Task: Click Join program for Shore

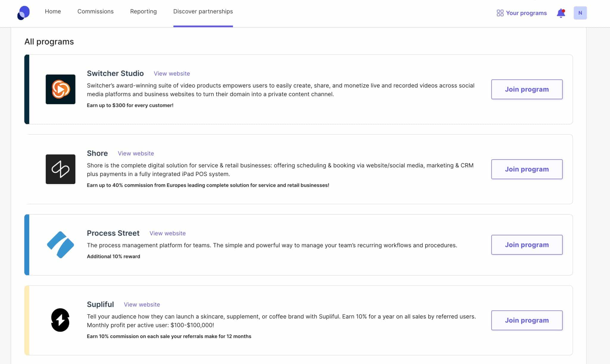Action: pos(527,169)
